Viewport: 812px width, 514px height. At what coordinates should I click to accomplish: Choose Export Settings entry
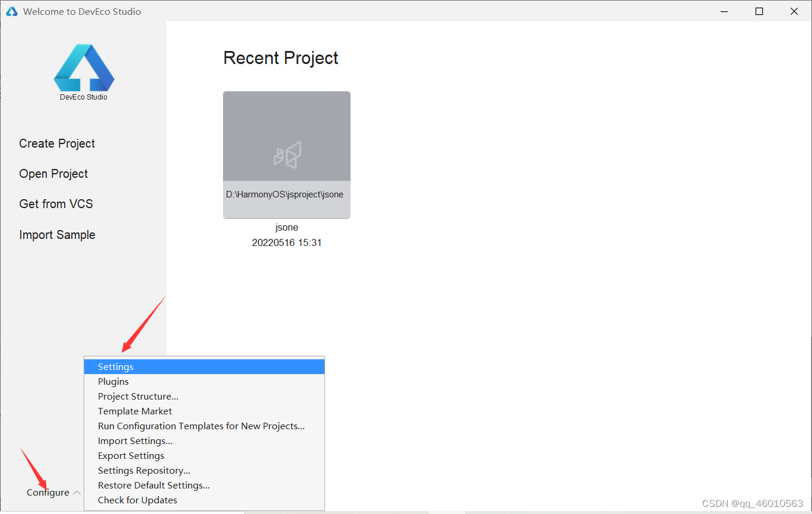point(205,456)
